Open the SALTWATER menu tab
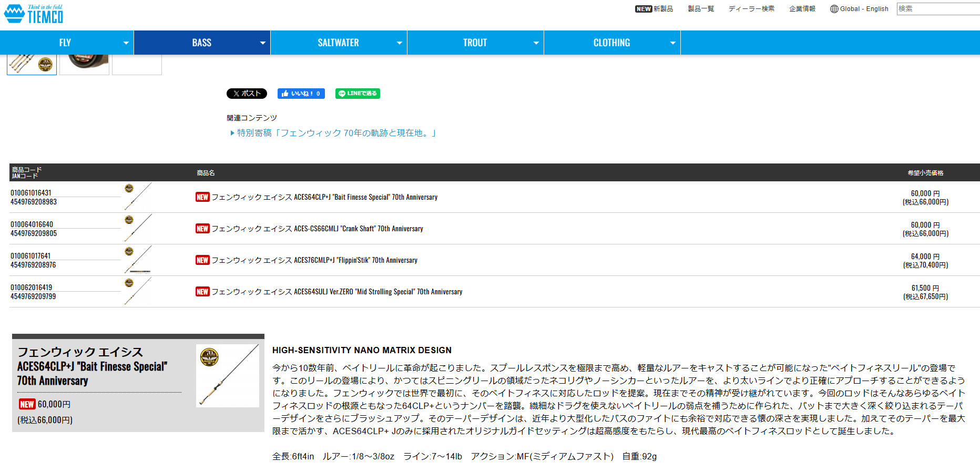980x472 pixels. (x=339, y=43)
